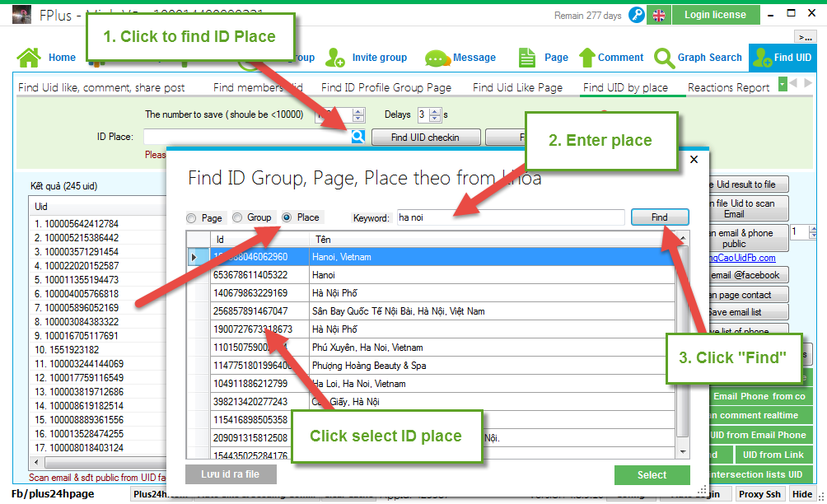Click the UID from Email Phone button
Image resolution: width=827 pixels, height=504 pixels.
click(760, 435)
